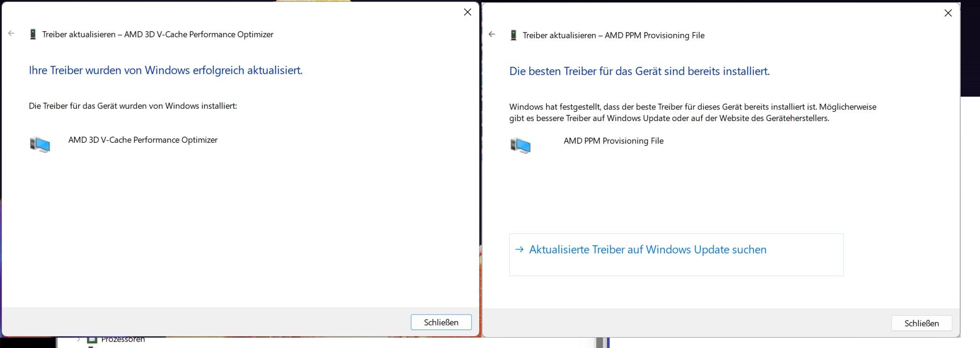This screenshot has width=980, height=348.
Task: Select the Prozessoren entry in Device Manager
Action: [x=123, y=340]
